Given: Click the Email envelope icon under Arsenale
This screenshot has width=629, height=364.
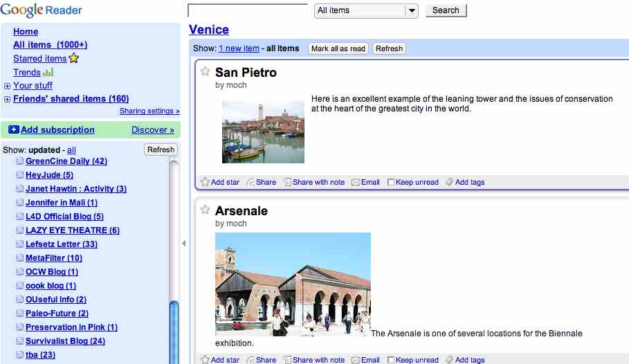Looking at the screenshot, I should pyautogui.click(x=356, y=360).
